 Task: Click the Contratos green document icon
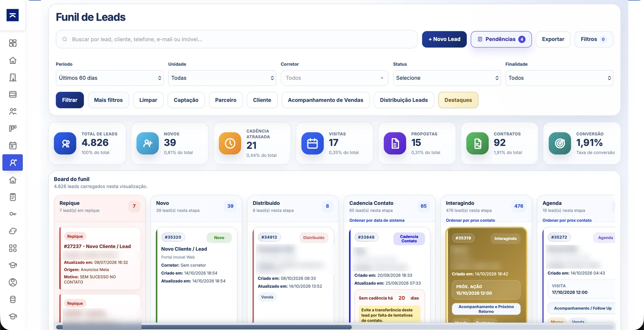[478, 143]
